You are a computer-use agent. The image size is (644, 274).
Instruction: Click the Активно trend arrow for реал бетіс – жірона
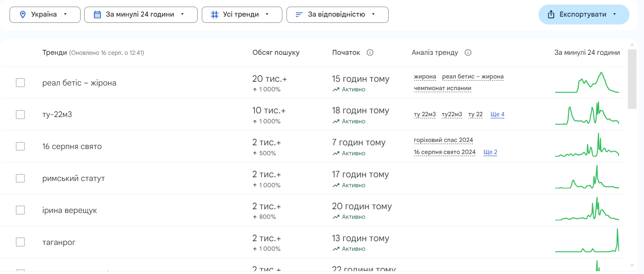[336, 89]
